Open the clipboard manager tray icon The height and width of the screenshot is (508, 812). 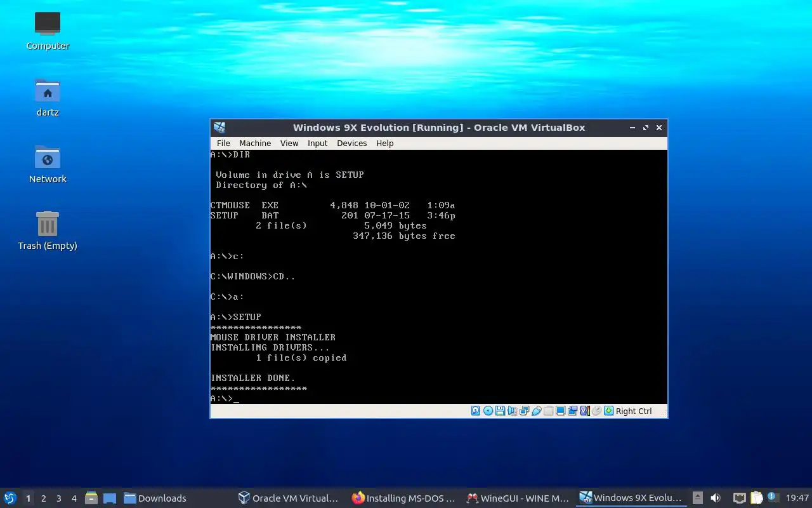(756, 498)
